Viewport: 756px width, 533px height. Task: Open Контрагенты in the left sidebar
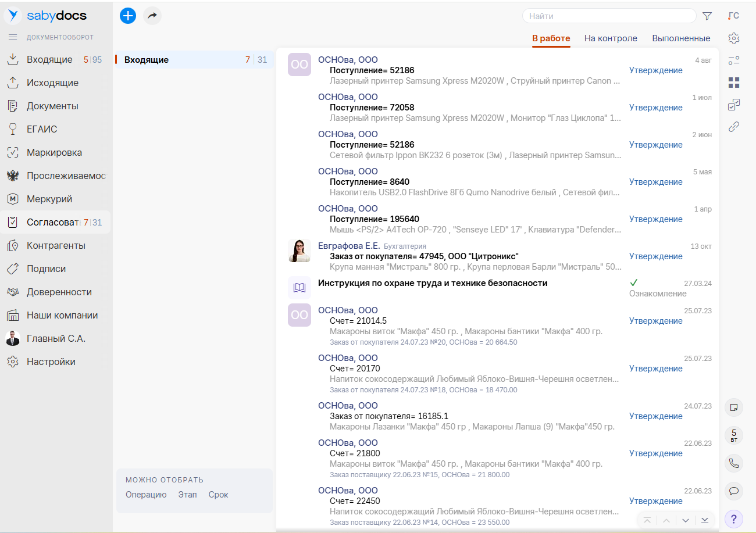point(56,245)
